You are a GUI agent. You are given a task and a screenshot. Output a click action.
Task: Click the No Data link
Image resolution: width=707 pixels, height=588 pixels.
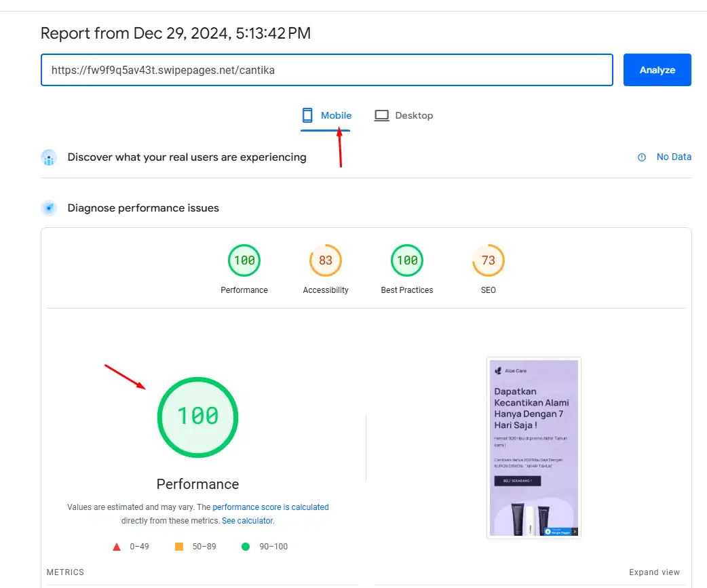pos(674,157)
